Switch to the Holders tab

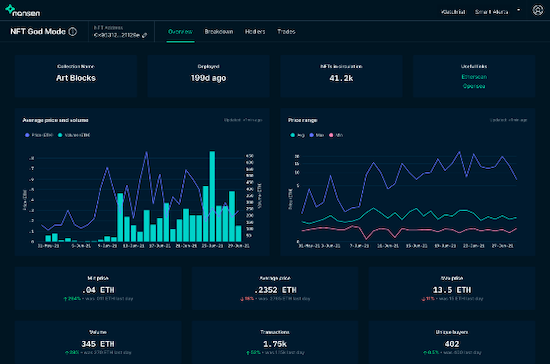(255, 32)
